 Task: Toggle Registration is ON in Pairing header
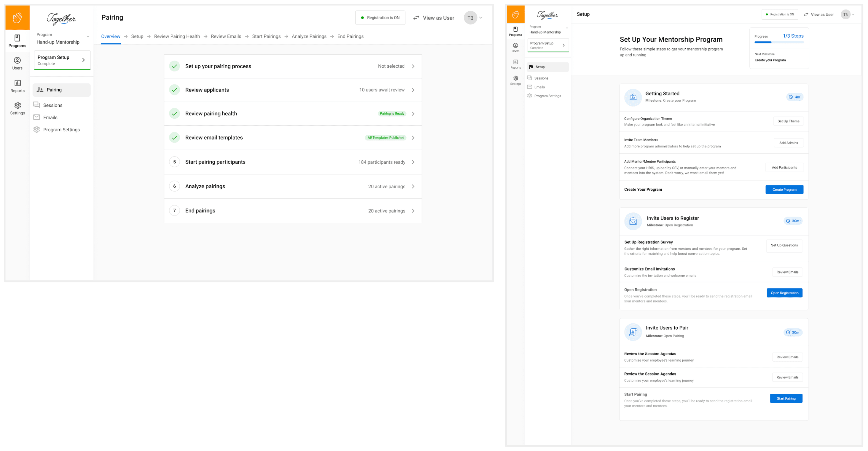click(x=380, y=17)
